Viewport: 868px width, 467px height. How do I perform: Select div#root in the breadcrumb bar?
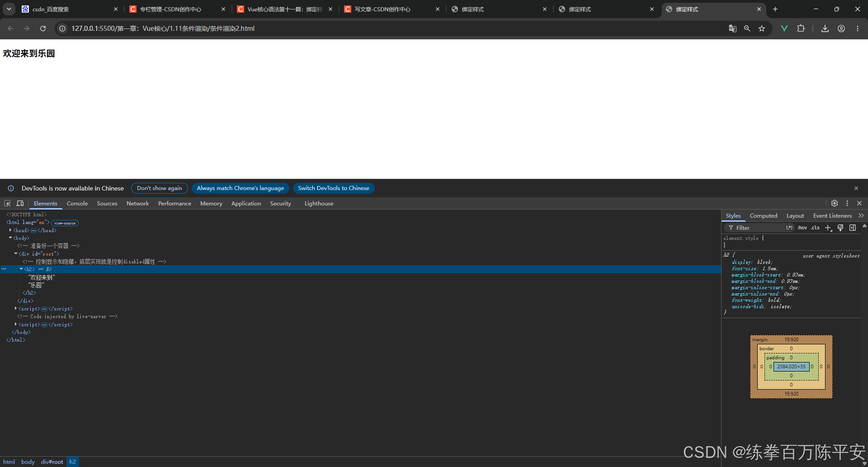[x=52, y=462]
